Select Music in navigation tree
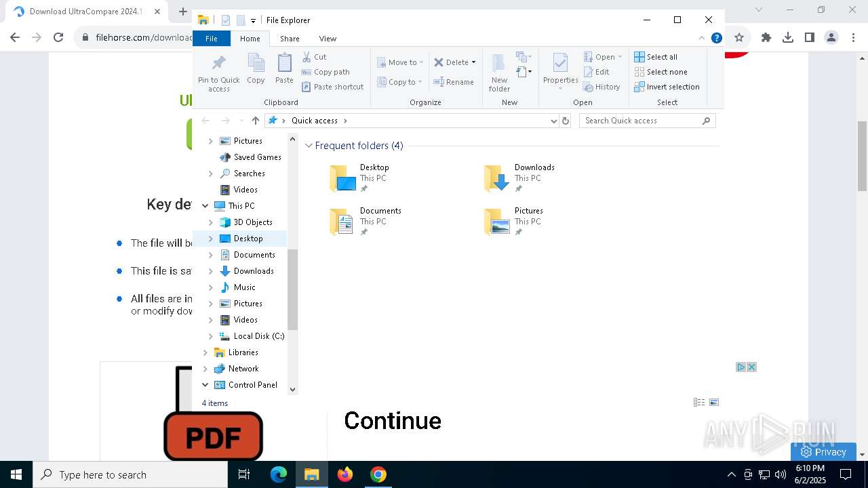868x488 pixels. point(244,287)
